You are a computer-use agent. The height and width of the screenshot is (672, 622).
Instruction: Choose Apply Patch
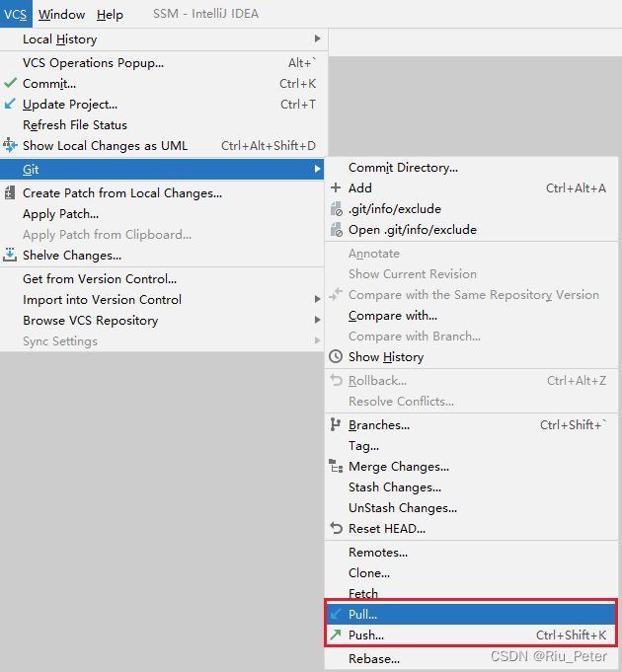click(162, 213)
